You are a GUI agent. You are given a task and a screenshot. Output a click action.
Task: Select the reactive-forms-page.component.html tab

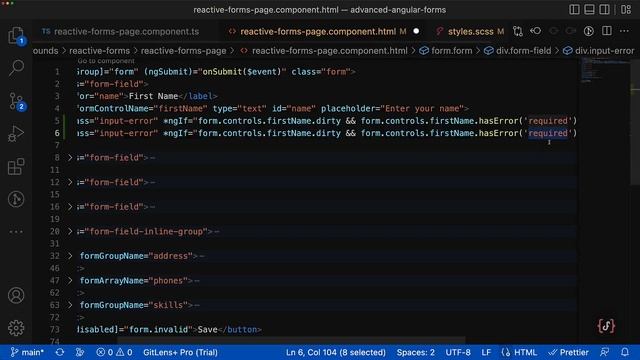point(318,31)
